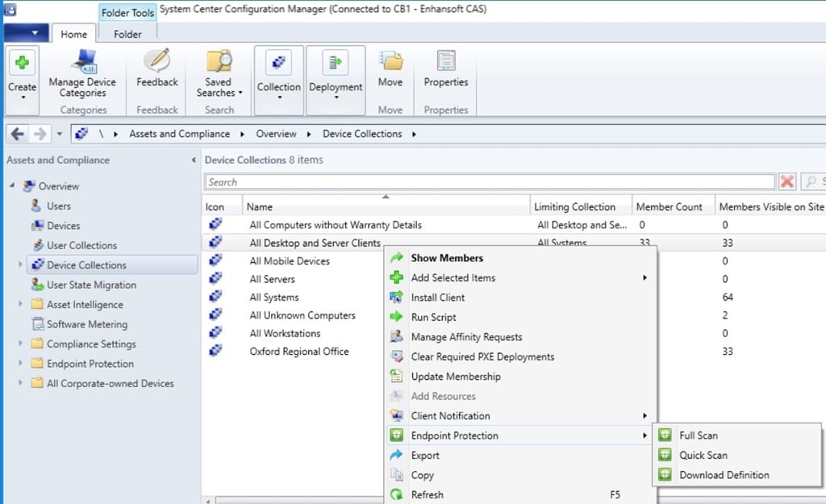The width and height of the screenshot is (826, 504).
Task: Choose Download Definition from submenu
Action: click(737, 475)
